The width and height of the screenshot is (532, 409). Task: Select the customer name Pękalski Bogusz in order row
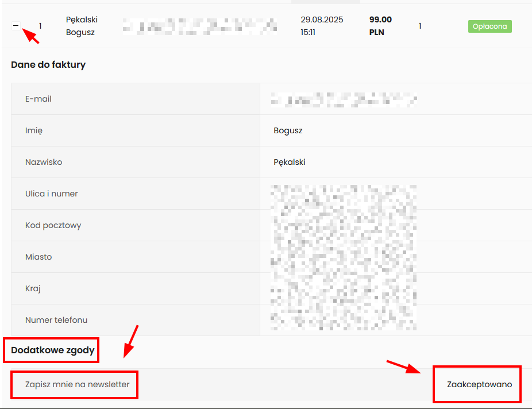[x=81, y=26]
